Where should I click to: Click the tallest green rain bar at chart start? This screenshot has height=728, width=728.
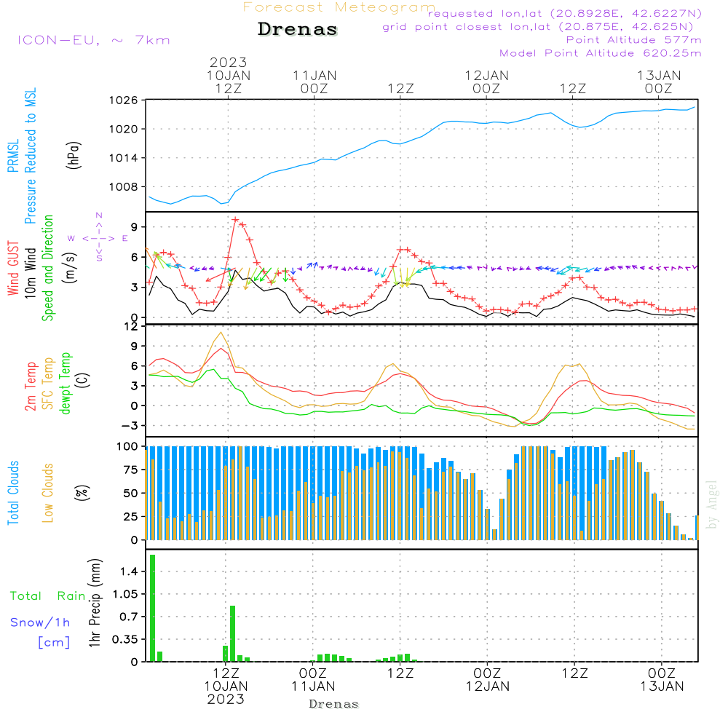click(152, 608)
